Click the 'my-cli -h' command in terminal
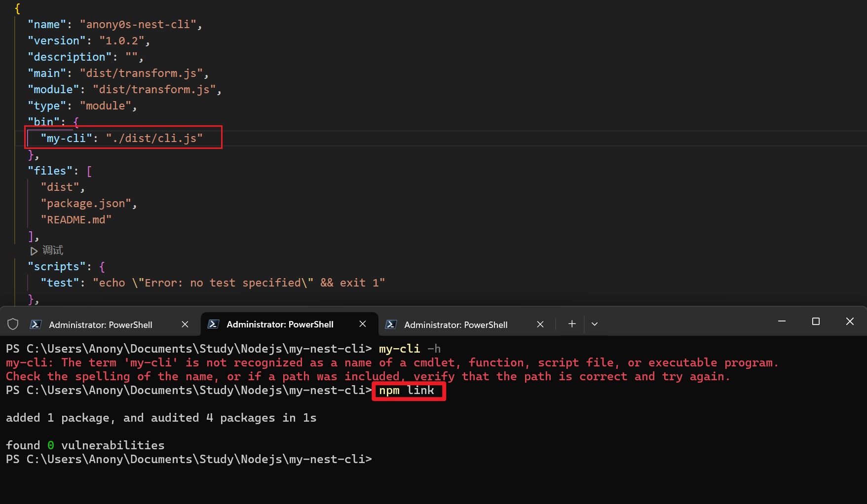This screenshot has width=867, height=504. pyautogui.click(x=410, y=349)
